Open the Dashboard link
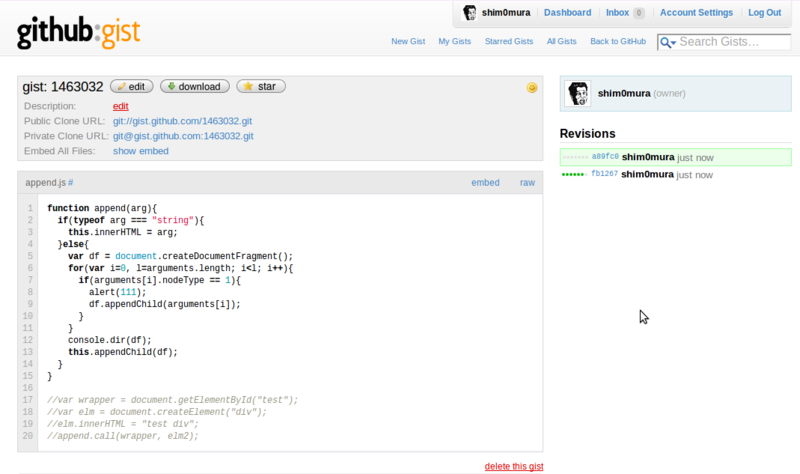Viewport: 800px width, 474px height. point(567,13)
